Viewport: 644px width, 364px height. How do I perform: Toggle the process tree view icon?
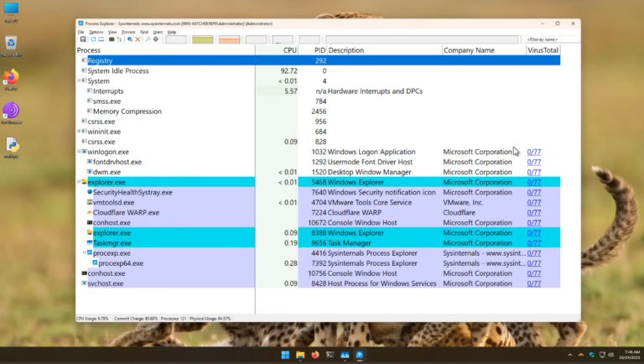point(119,39)
